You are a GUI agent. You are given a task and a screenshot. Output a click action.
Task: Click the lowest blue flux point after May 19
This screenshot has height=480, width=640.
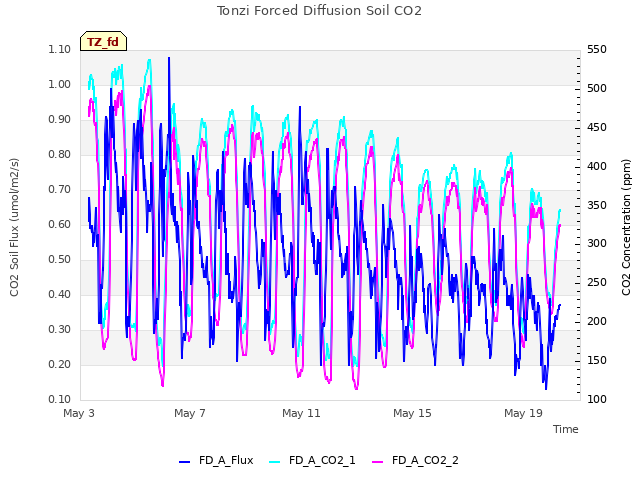pos(546,388)
